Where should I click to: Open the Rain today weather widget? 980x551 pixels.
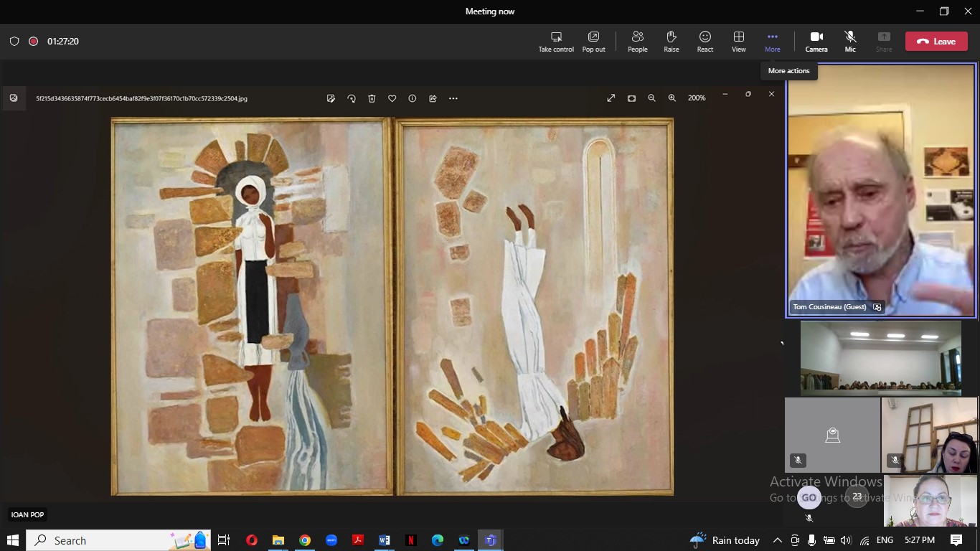pos(725,540)
